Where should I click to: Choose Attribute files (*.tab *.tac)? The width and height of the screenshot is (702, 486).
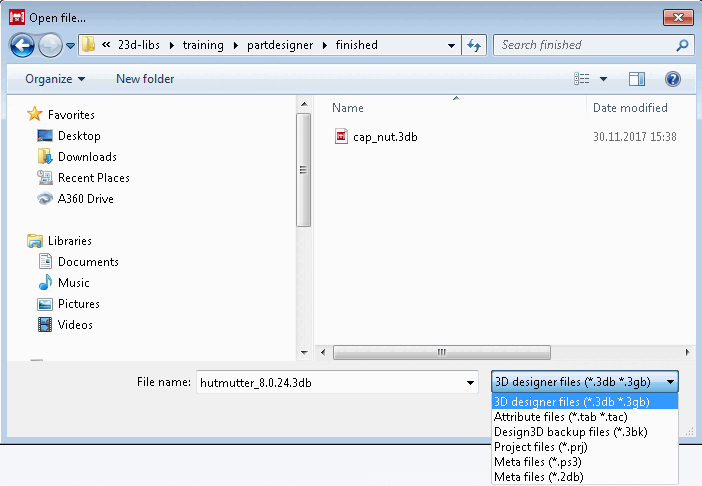(585, 417)
